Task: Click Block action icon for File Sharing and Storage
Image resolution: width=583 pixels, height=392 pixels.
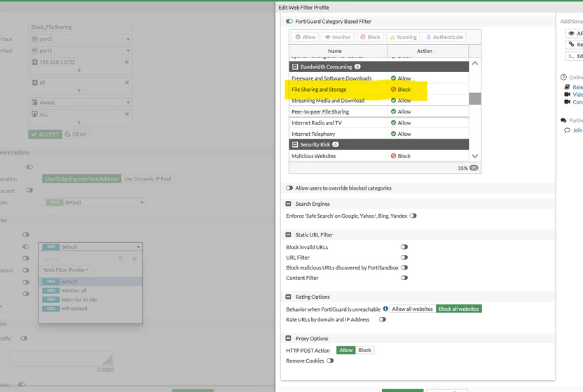Action: pyautogui.click(x=393, y=89)
